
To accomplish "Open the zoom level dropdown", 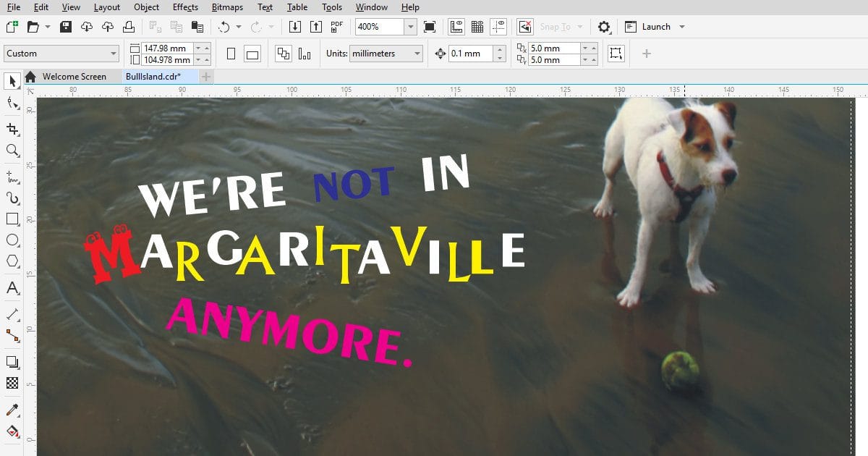I will [410, 26].
